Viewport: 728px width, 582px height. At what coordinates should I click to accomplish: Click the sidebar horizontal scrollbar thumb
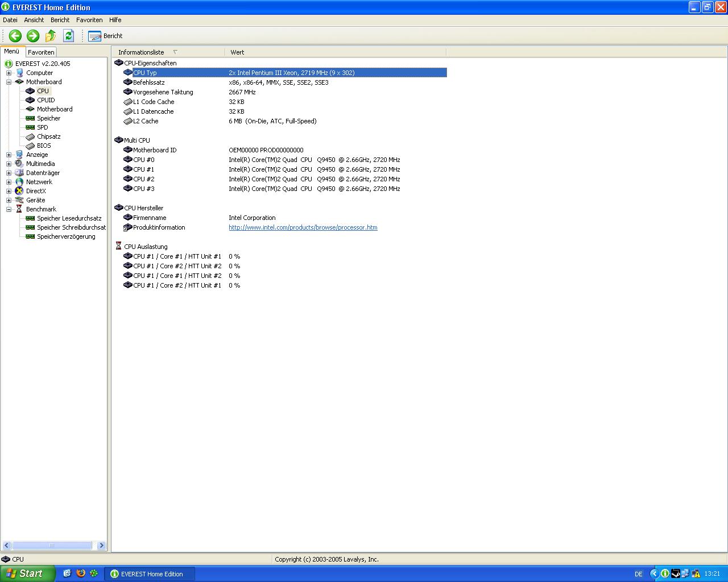pos(52,546)
